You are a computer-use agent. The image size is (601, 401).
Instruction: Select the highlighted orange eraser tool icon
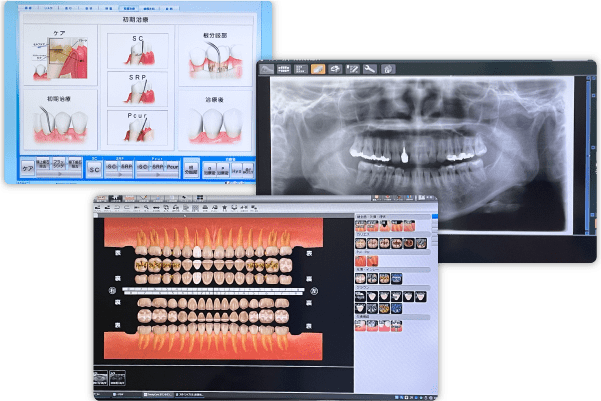[318, 69]
